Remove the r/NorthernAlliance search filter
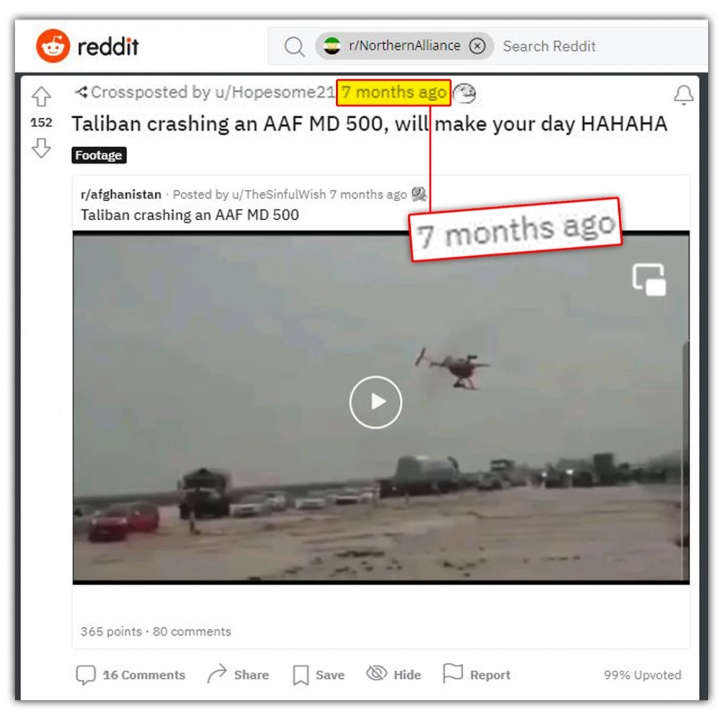The width and height of the screenshot is (728, 724). 477,46
